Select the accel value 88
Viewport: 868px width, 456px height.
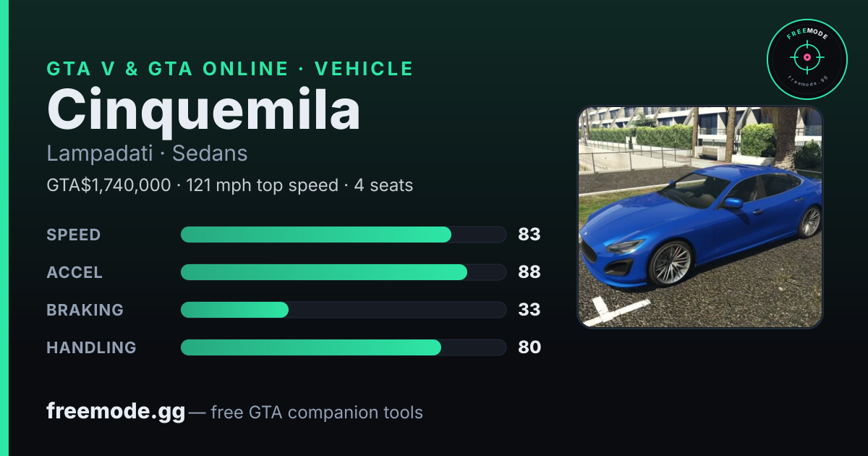point(529,272)
